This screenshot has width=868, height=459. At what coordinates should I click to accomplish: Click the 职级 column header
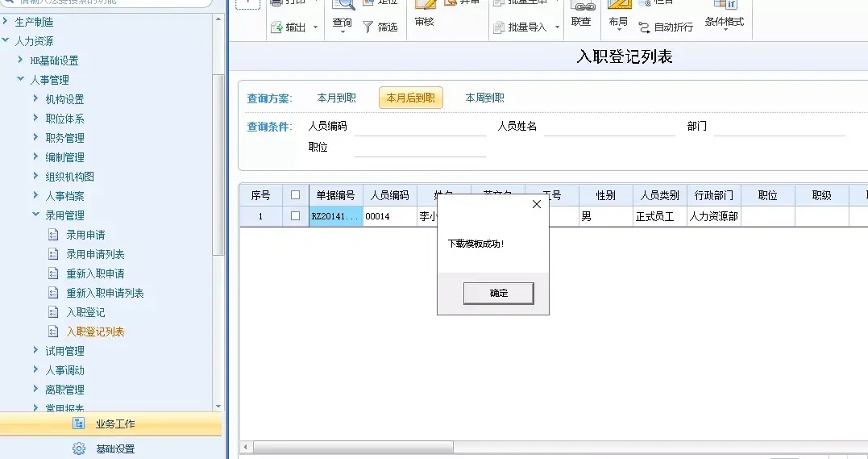coord(822,195)
